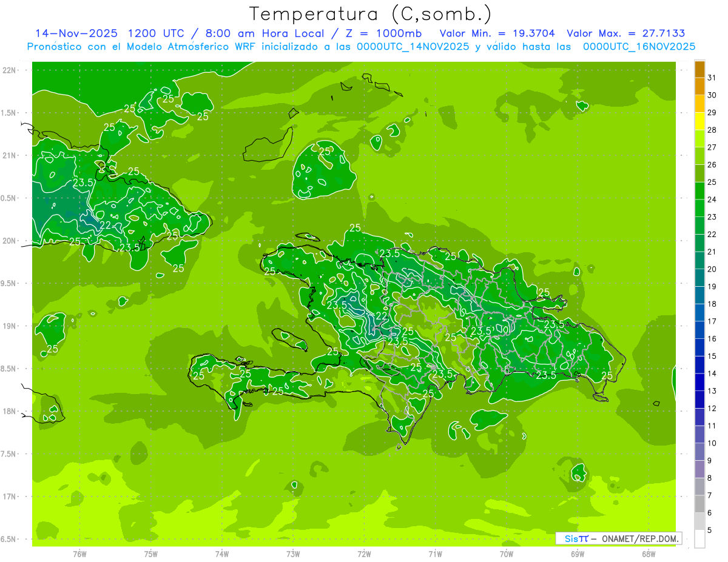The image size is (728, 562).
Task: Click the 21N latitude axis label
Action: (x=10, y=155)
